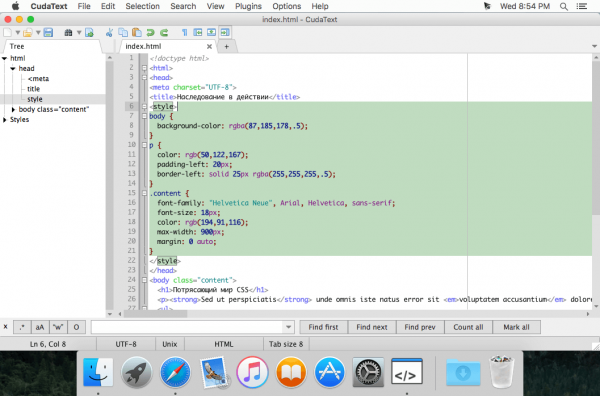Image resolution: width=600 pixels, height=396 pixels.
Task: Select the title item in the tree
Action: [33, 89]
